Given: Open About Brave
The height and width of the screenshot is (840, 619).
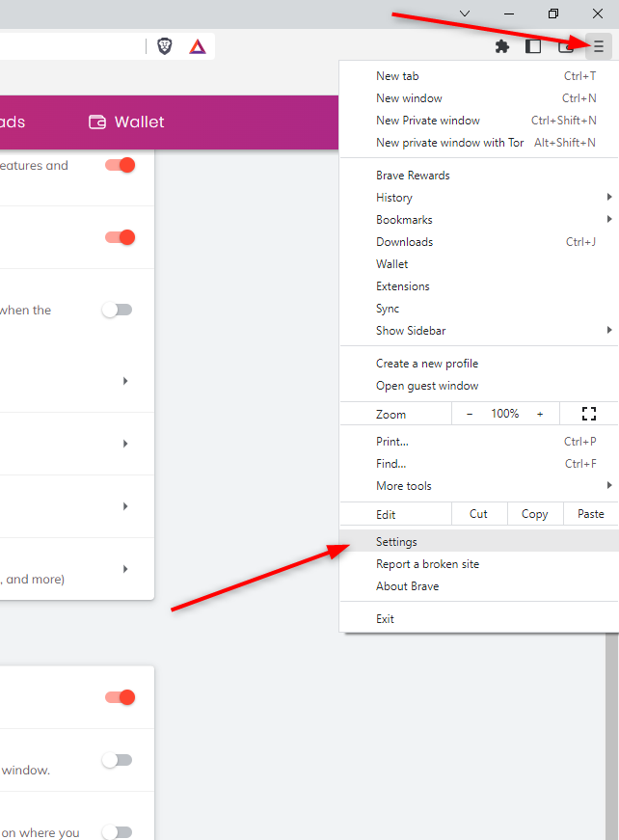Looking at the screenshot, I should coord(478,586).
